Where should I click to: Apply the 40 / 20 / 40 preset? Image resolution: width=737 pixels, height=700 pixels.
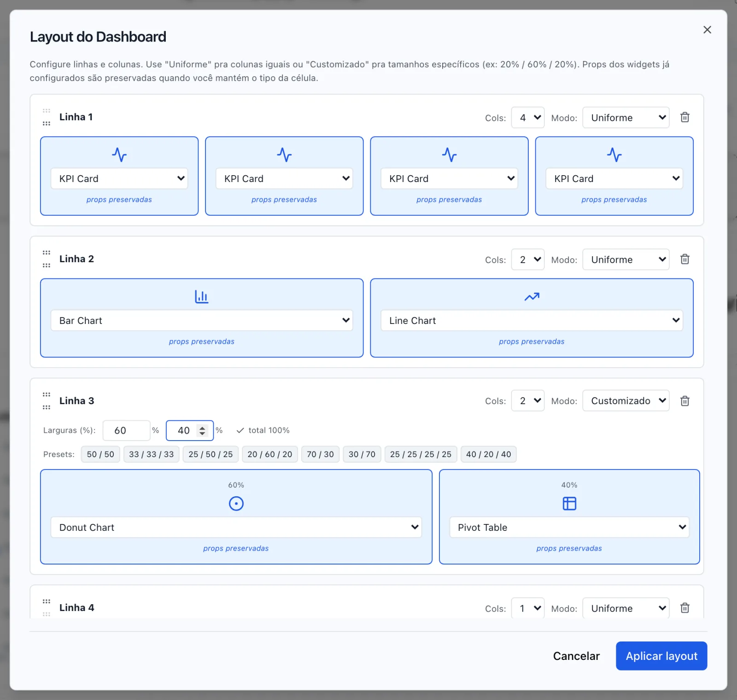coord(489,454)
